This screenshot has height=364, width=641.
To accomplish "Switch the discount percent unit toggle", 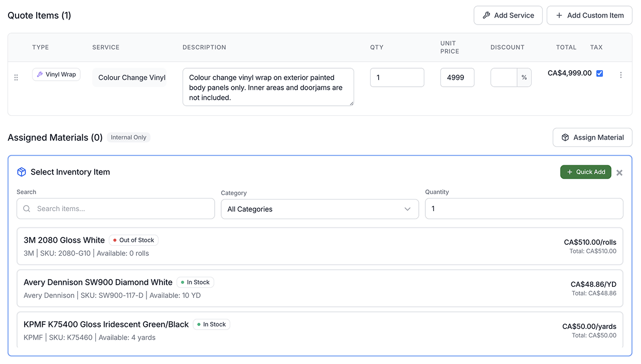I will coord(524,77).
